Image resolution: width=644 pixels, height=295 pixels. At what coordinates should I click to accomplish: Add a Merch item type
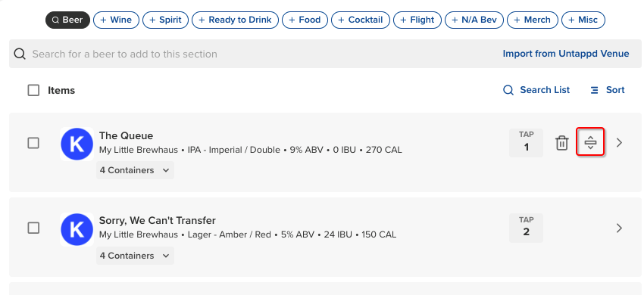pyautogui.click(x=533, y=20)
